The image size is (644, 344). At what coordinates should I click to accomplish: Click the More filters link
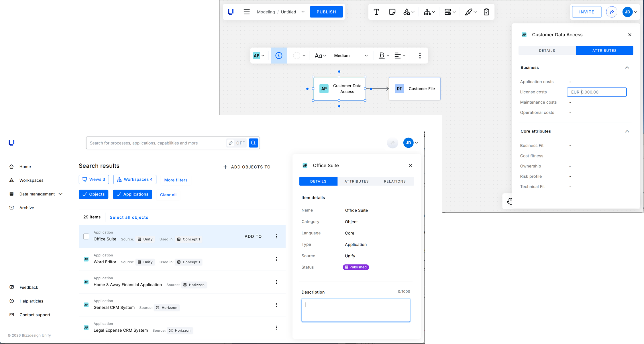tap(176, 180)
